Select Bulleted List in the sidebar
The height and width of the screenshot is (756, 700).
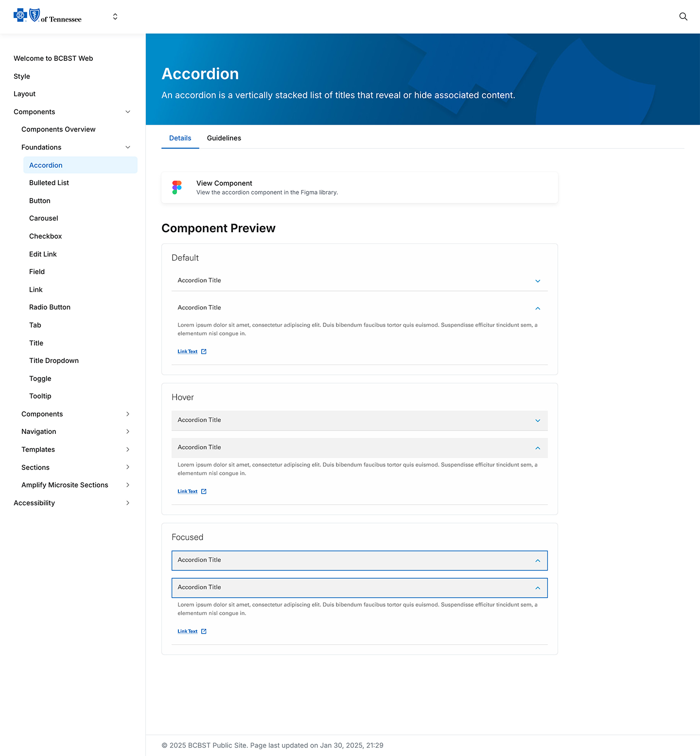coord(49,183)
